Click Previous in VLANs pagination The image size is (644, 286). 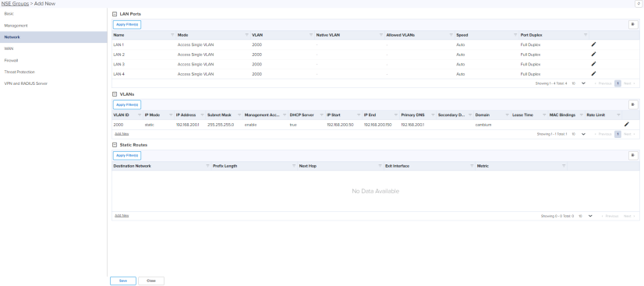[x=603, y=134]
